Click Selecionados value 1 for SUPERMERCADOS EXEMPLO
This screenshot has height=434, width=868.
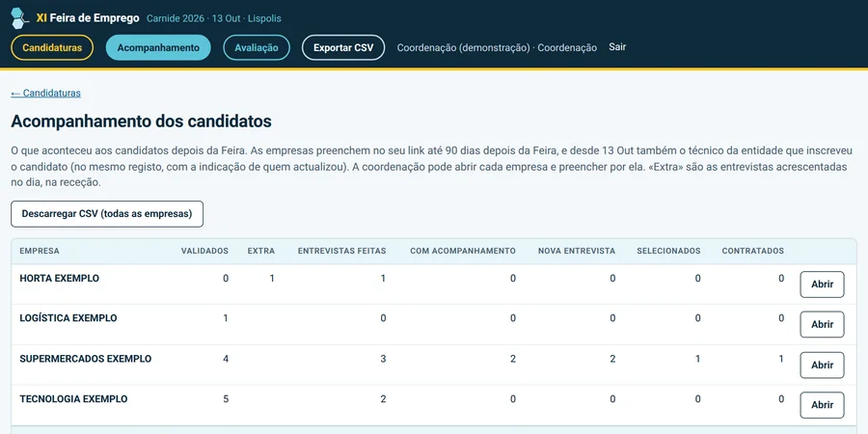[697, 359]
